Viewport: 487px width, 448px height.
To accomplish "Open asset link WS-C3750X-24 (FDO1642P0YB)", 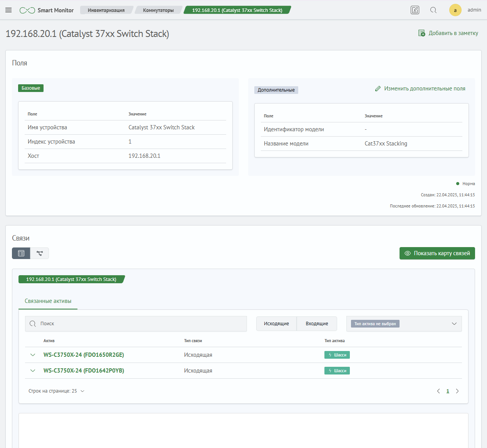I will click(x=84, y=371).
